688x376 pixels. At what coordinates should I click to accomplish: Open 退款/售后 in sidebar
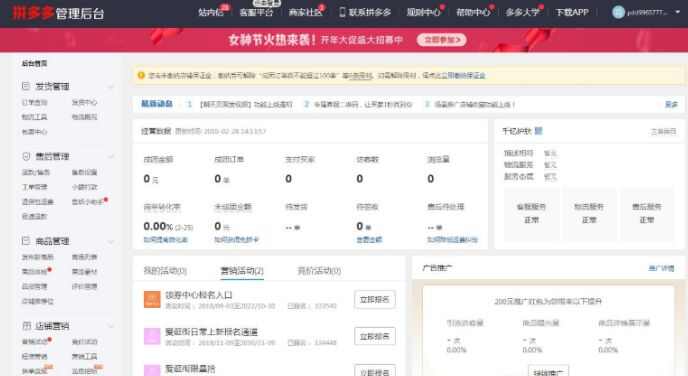(x=36, y=172)
